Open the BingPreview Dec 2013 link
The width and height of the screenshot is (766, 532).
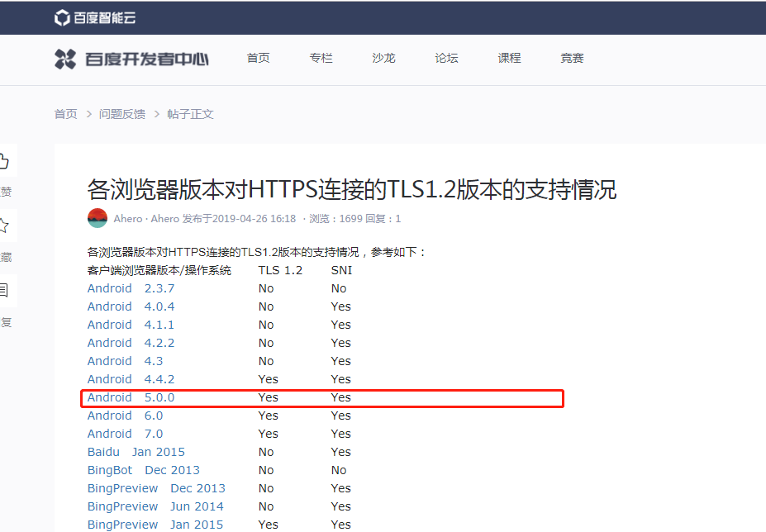tap(156, 488)
